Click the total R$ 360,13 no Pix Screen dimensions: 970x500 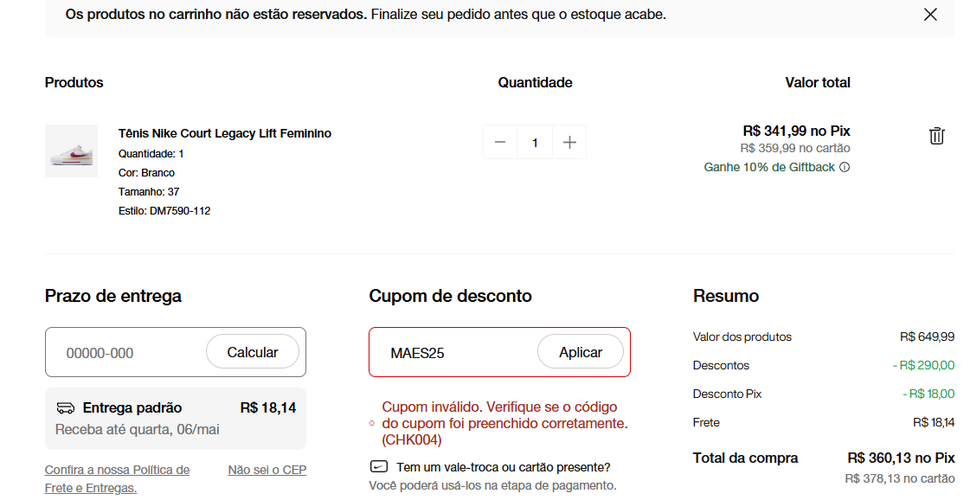click(901, 458)
